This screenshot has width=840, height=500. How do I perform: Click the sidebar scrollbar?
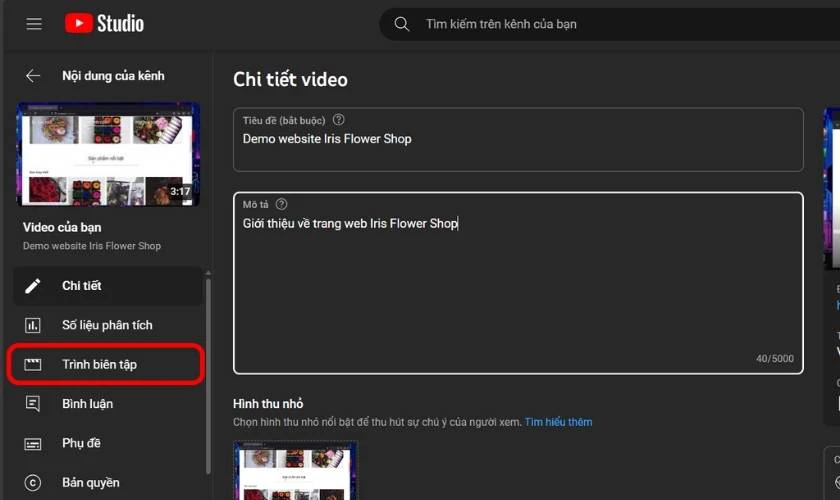point(208,375)
